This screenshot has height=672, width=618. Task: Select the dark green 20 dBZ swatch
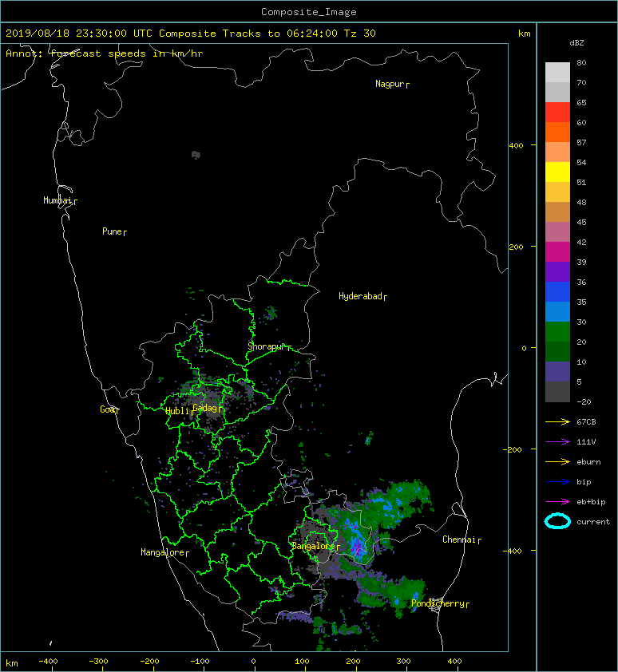point(557,351)
